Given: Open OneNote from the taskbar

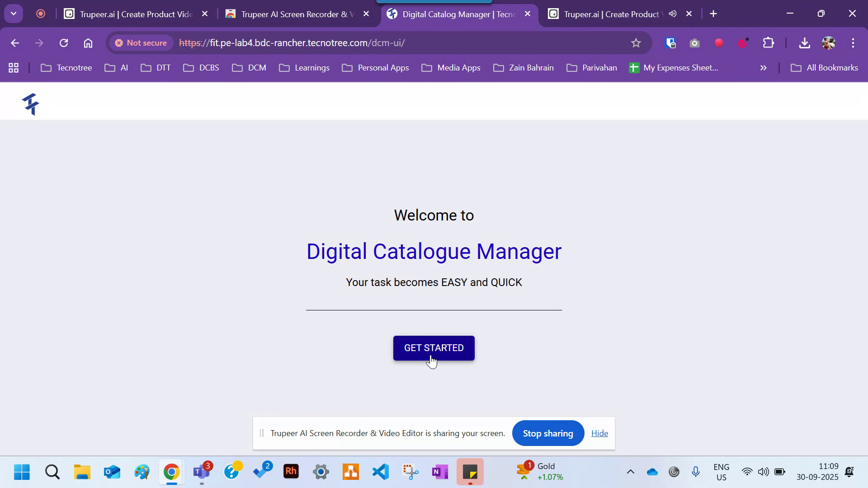Looking at the screenshot, I should coord(440,472).
